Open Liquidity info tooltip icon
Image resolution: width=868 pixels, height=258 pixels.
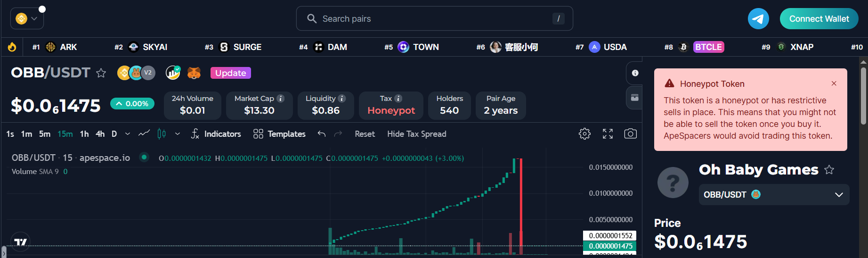[x=342, y=99]
